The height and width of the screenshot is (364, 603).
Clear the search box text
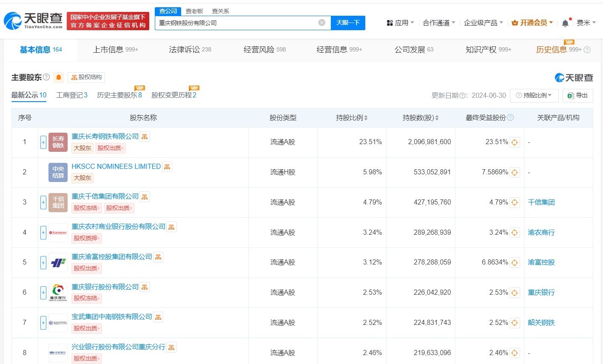click(x=322, y=23)
